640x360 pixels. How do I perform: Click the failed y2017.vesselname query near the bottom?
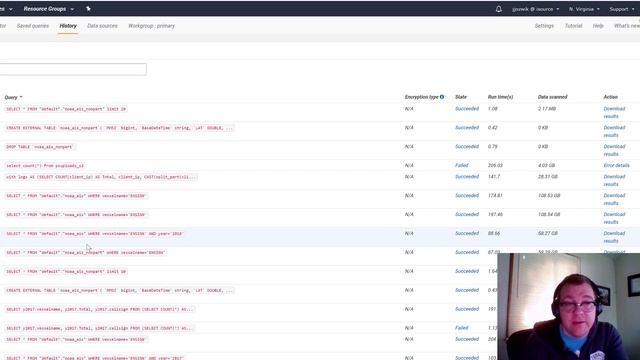[x=100, y=328]
